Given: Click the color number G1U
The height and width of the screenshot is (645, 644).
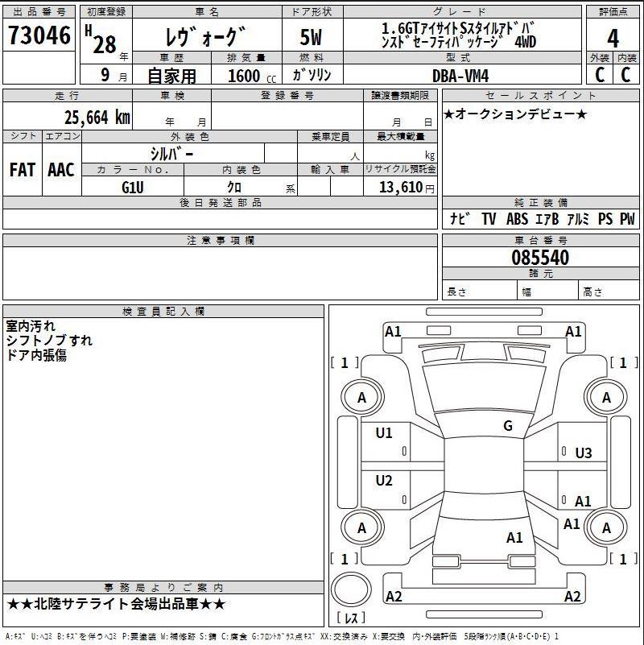Looking at the screenshot, I should [132, 188].
